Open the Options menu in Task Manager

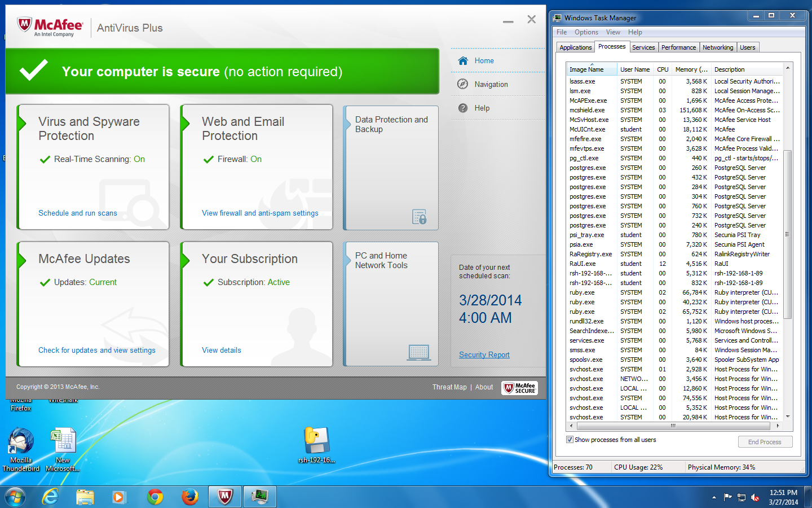tap(586, 32)
